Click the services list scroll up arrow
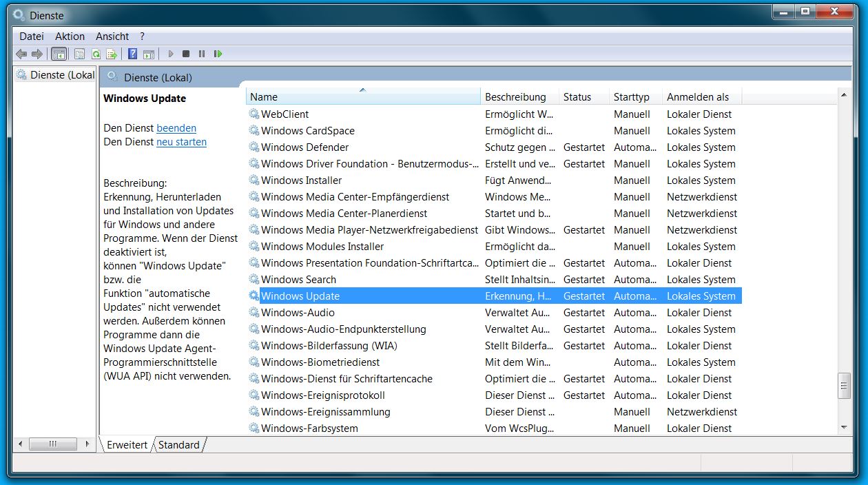868x485 pixels. tap(845, 94)
